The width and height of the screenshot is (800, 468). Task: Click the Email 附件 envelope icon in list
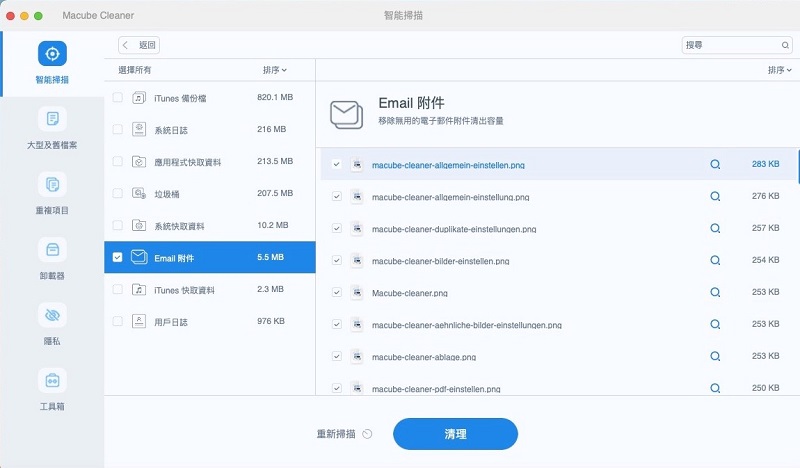[x=139, y=257]
